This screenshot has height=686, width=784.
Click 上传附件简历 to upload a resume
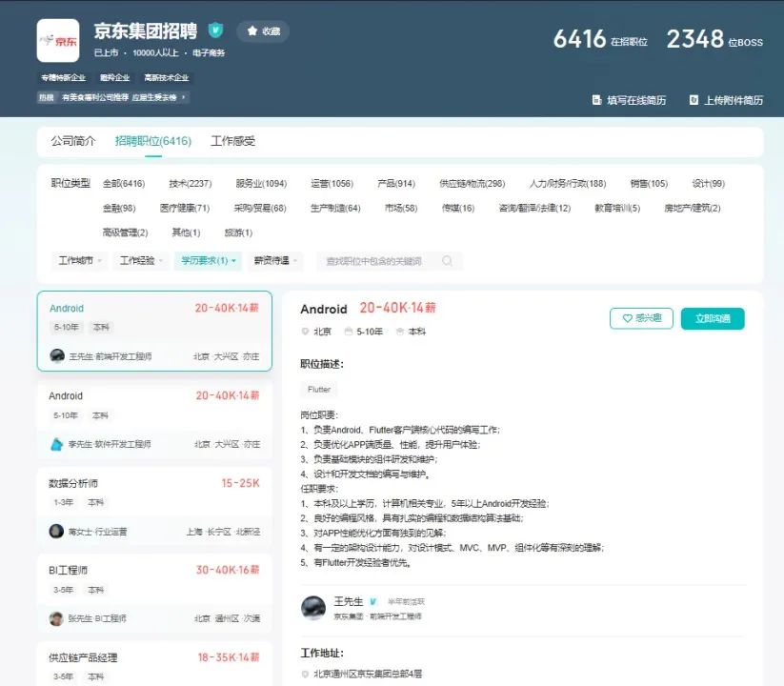726,100
